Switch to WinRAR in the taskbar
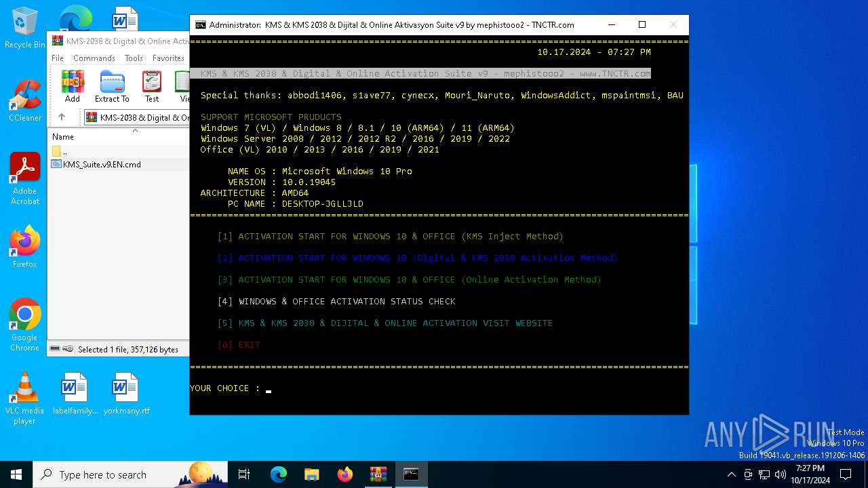868x488 pixels. pyautogui.click(x=378, y=474)
